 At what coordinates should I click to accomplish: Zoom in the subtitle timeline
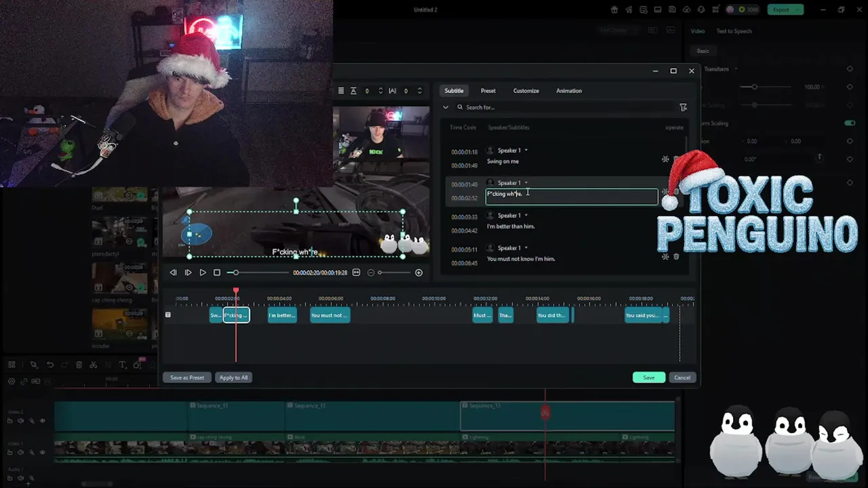pos(418,272)
